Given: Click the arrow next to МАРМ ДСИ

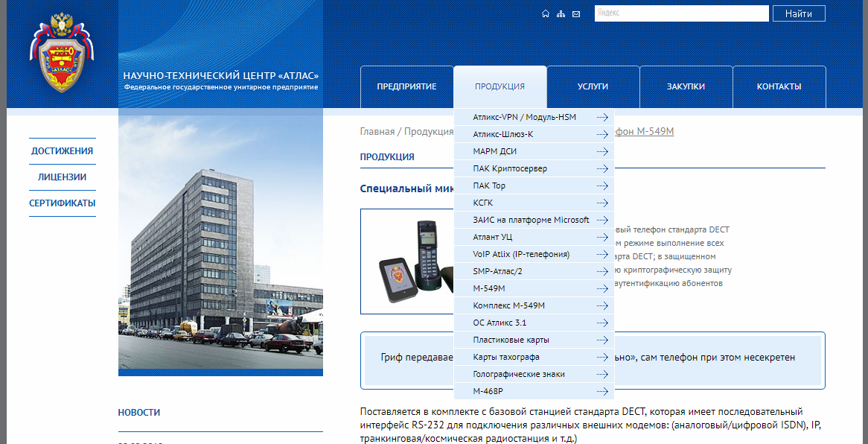Looking at the screenshot, I should [x=602, y=151].
